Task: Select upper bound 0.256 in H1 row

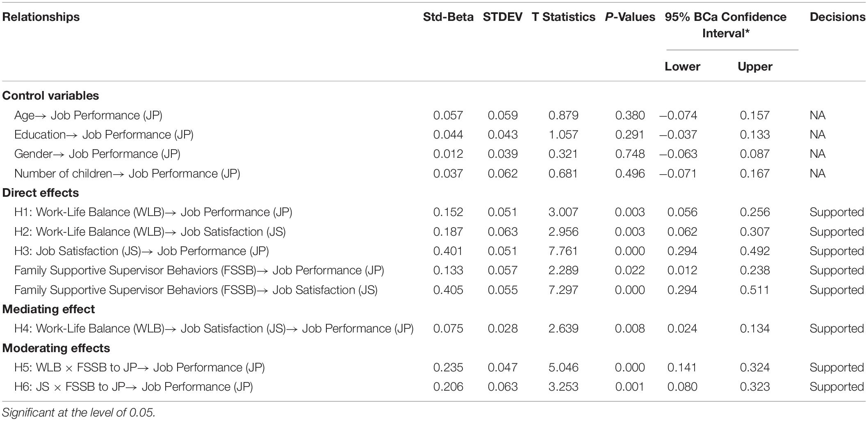Action: point(755,212)
